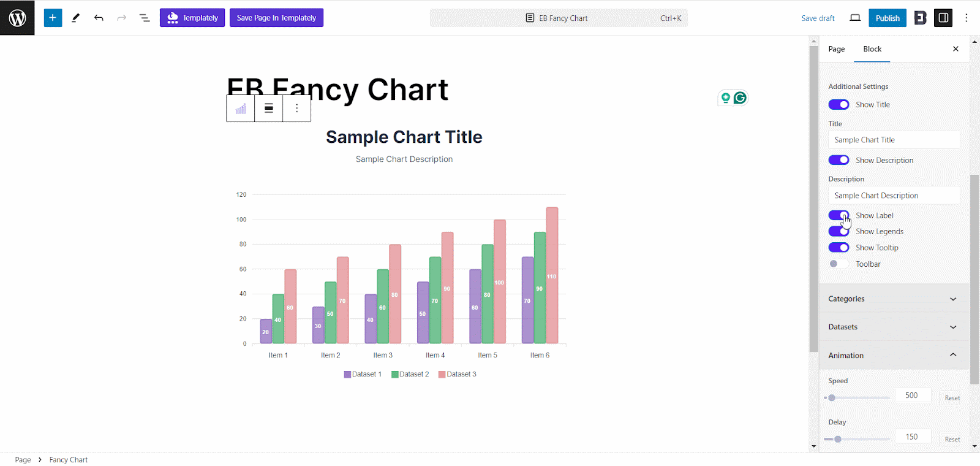Click the Publish button
Viewport: 980px width, 466px height.
click(x=887, y=18)
